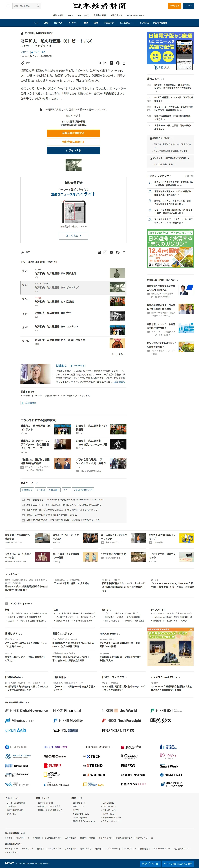Share icon above the series list
Image resolution: width=199 pixels, height=868 pixels.
(124, 252)
